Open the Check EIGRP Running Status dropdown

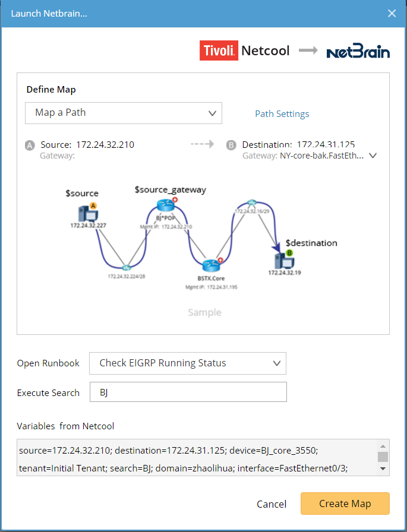(x=188, y=363)
